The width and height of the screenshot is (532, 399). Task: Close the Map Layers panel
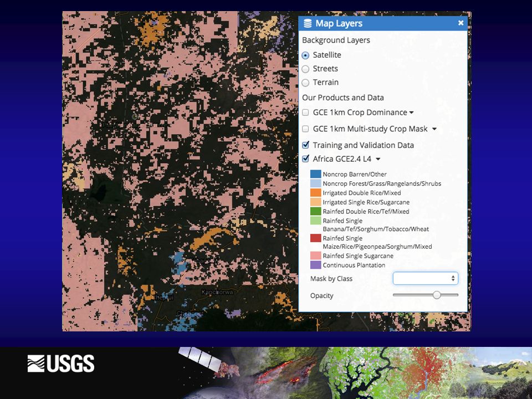[x=461, y=23]
